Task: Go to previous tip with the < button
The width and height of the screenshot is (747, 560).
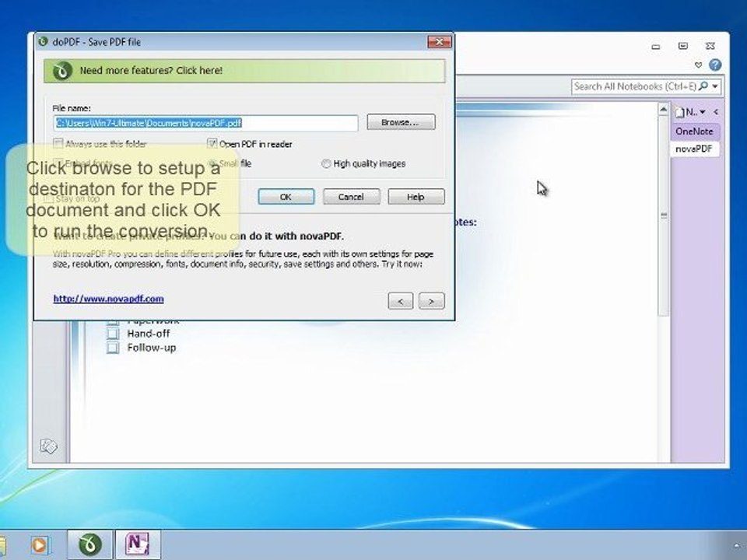Action: pyautogui.click(x=400, y=301)
